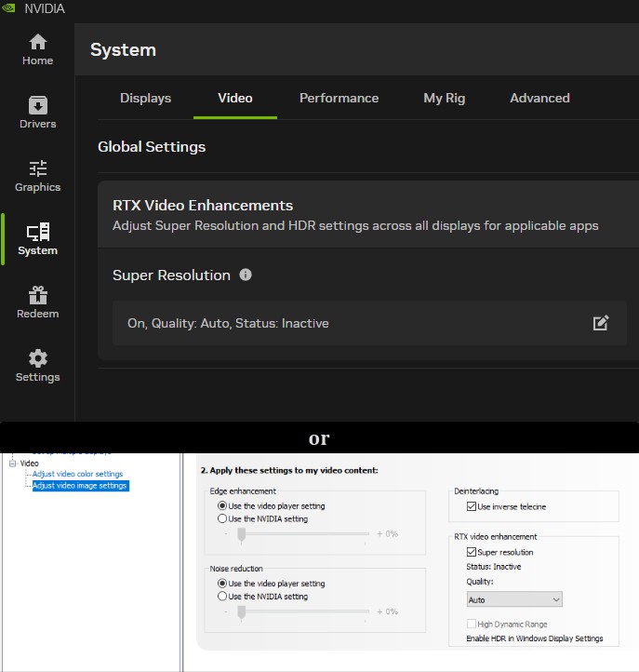The image size is (639, 672).
Task: Toggle High Dynamic Range checkbox
Action: [472, 624]
